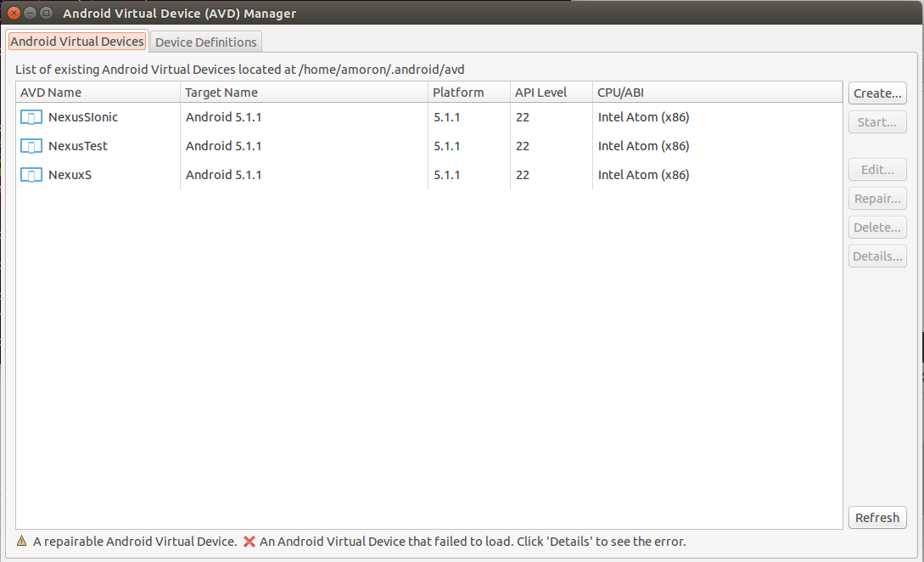Screen dimensions: 924x562
Task: Click API level 22 in NexusSIonic row
Action: pos(523,117)
